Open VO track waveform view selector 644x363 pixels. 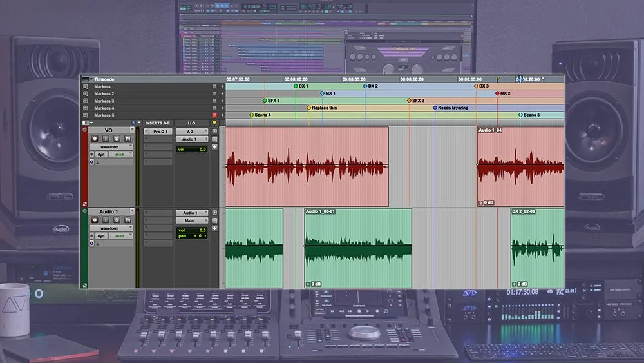click(x=111, y=147)
